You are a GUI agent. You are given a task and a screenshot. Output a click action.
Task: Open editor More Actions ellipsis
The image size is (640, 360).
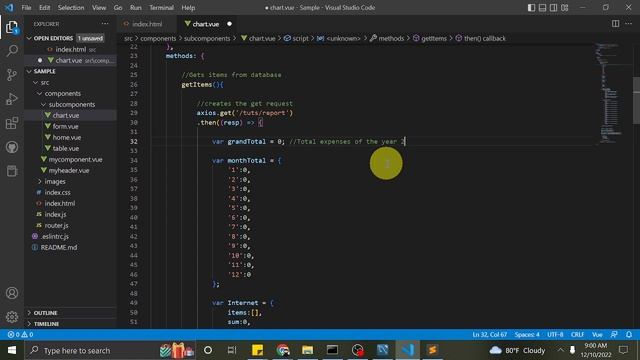click(628, 24)
